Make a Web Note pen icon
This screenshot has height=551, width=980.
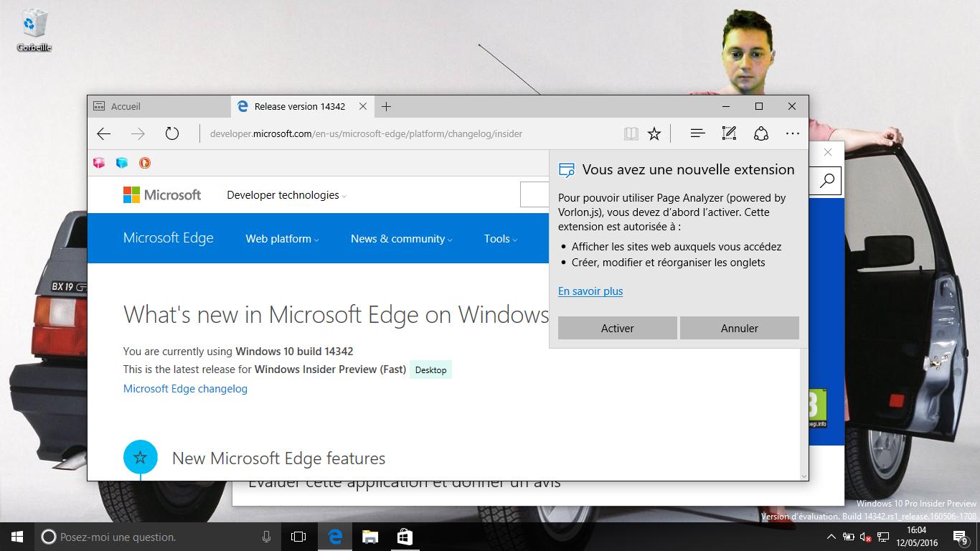[729, 133]
